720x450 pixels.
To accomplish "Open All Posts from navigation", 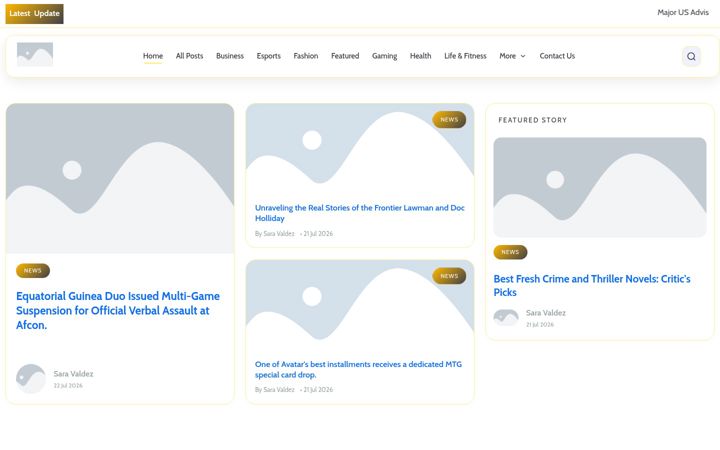I will (189, 56).
